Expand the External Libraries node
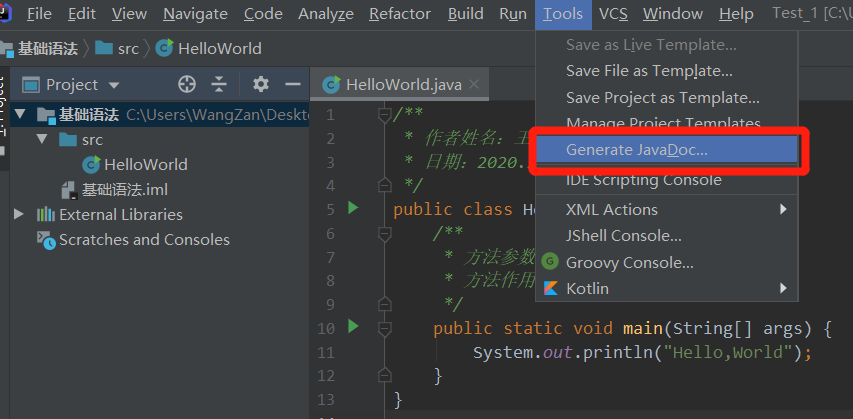The width and height of the screenshot is (853, 419). point(18,214)
